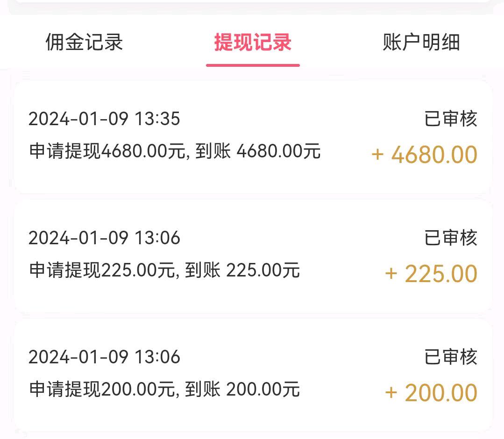Switch to the 佣金记录 tab
Image resolution: width=504 pixels, height=439 pixels.
point(84,42)
